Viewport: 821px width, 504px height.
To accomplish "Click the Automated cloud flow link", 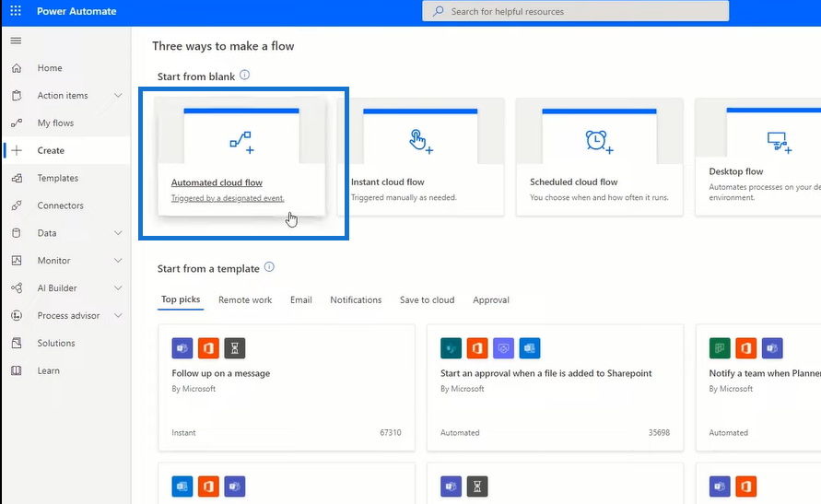I will 217,182.
